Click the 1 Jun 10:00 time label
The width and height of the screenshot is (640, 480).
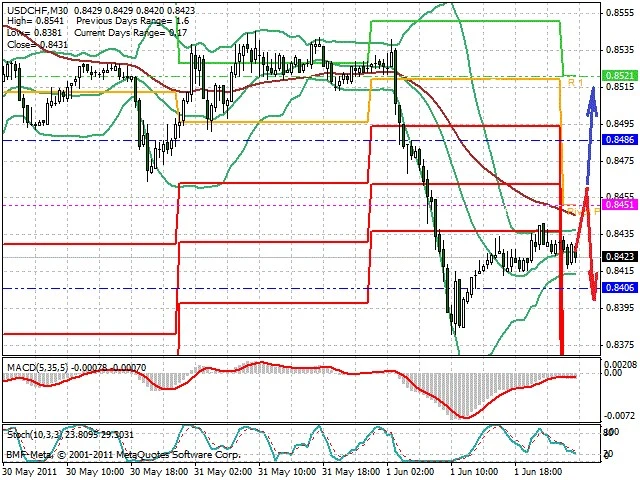coord(474,472)
